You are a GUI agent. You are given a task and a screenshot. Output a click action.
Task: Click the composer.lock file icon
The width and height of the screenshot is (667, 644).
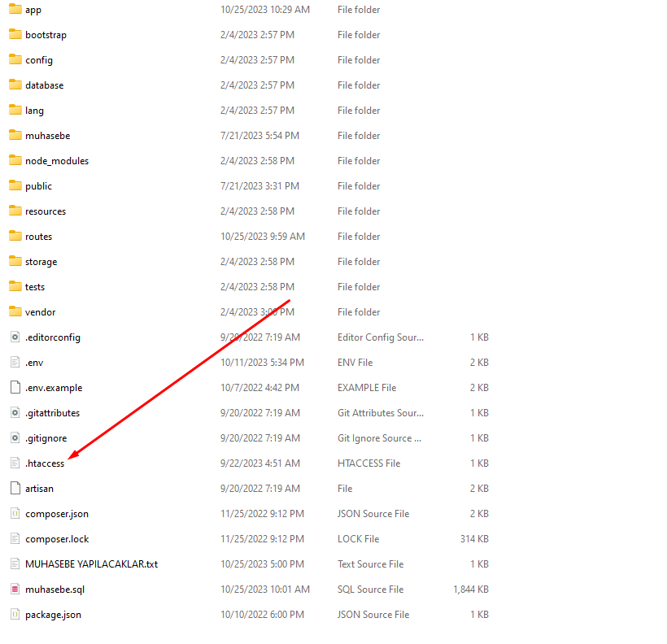point(15,538)
